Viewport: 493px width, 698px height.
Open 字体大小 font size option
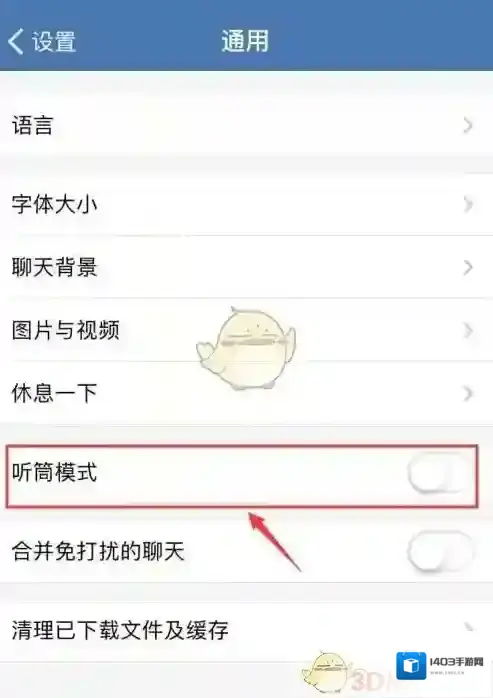(x=246, y=204)
